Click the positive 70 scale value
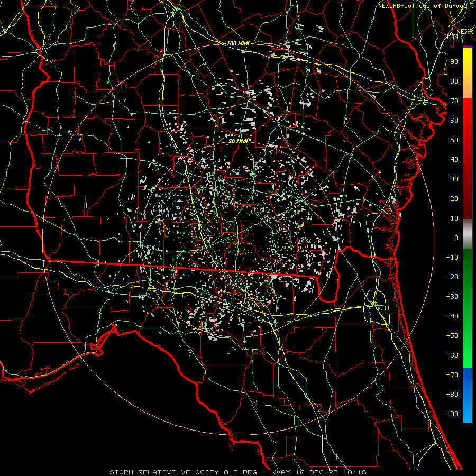476x476 pixels. pyautogui.click(x=454, y=101)
